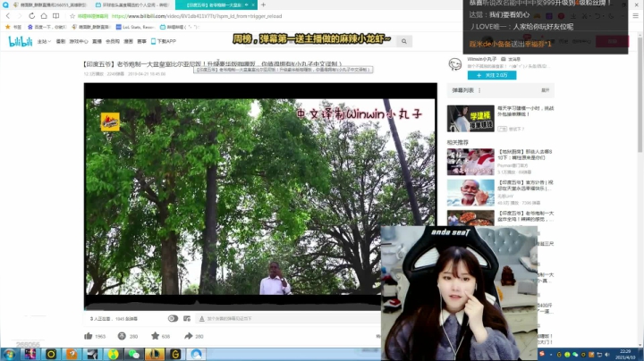Open the Winwin小丸子 uploader name link
The image size is (644, 361).
(x=482, y=59)
